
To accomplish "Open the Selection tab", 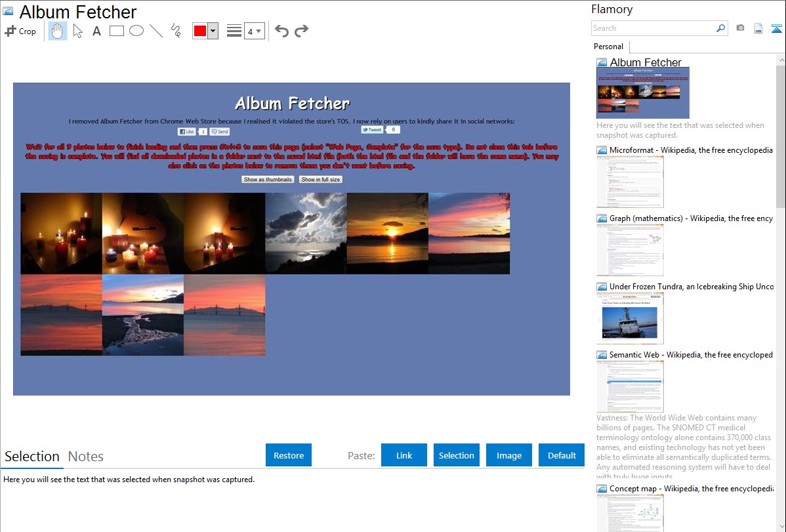I will point(32,457).
